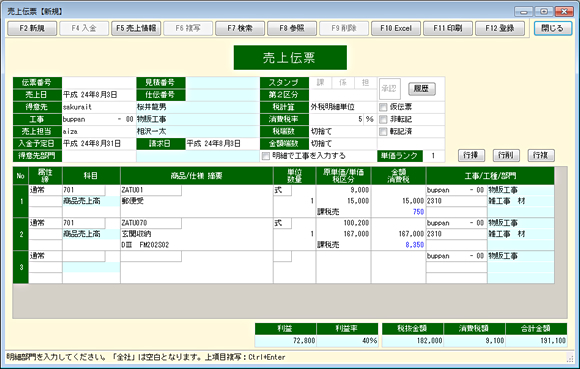580x369 pixels.
Task: Click the 承認 stamp box
Action: pyautogui.click(x=390, y=89)
